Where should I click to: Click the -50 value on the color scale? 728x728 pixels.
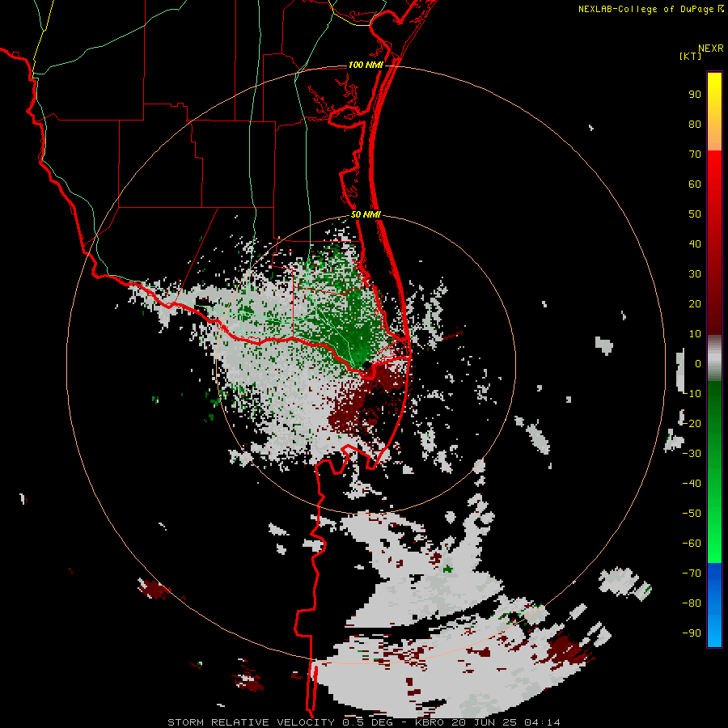(x=692, y=514)
